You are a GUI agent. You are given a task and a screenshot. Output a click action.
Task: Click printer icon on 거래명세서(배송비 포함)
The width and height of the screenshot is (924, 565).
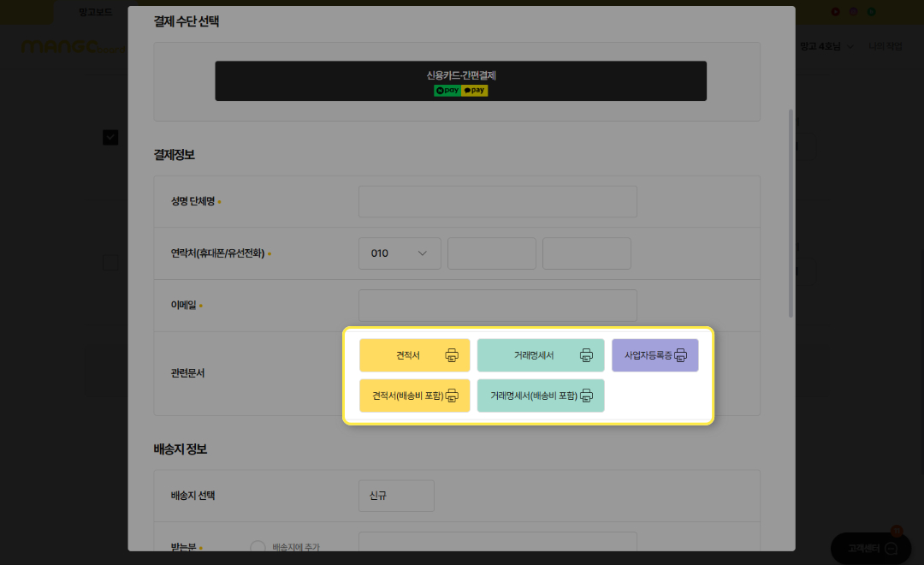pos(586,395)
